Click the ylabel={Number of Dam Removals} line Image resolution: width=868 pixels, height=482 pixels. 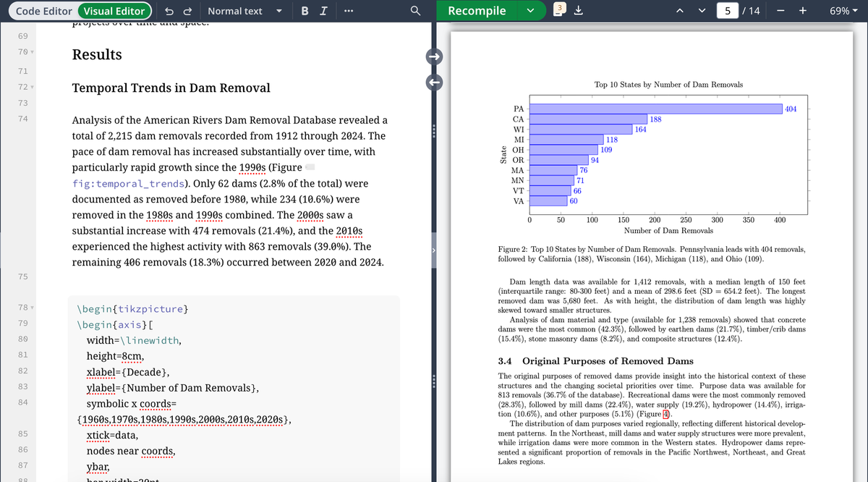[x=174, y=388]
